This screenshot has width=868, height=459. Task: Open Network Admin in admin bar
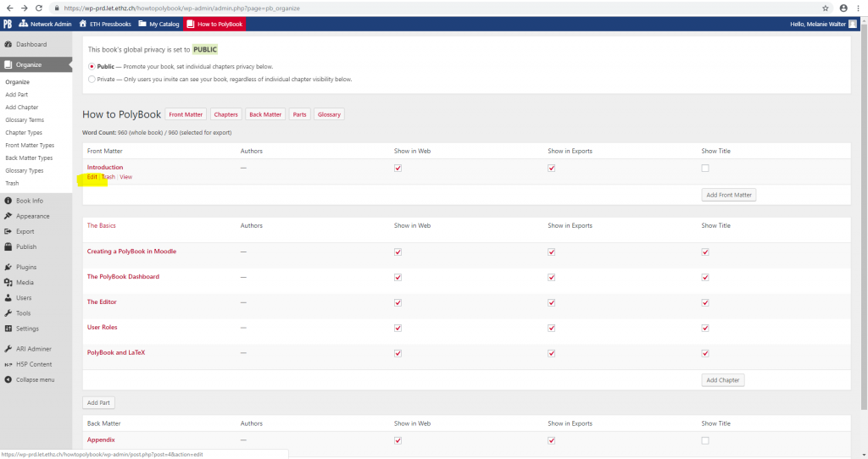point(46,24)
